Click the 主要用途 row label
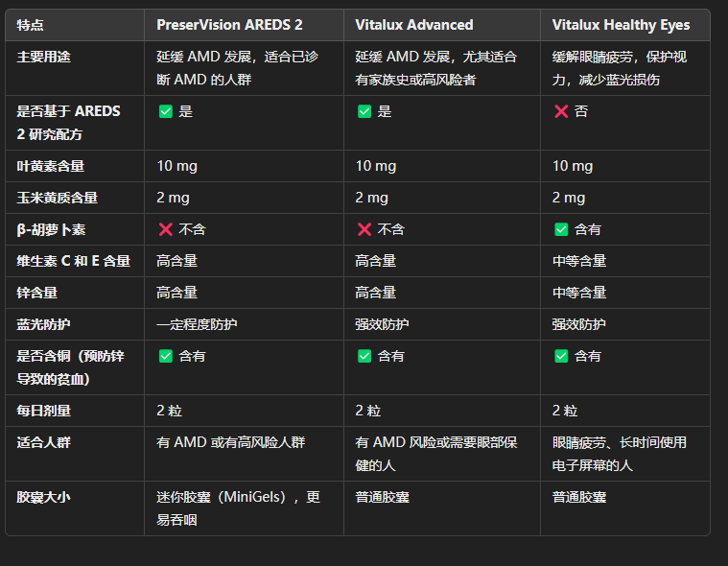This screenshot has width=728, height=566. coord(44,57)
